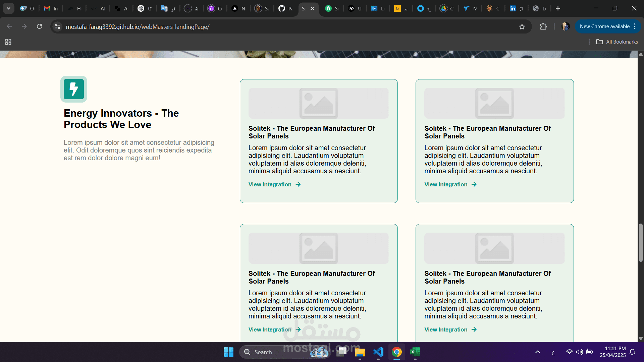Go forward to the next page
The image size is (644, 362).
(24, 26)
